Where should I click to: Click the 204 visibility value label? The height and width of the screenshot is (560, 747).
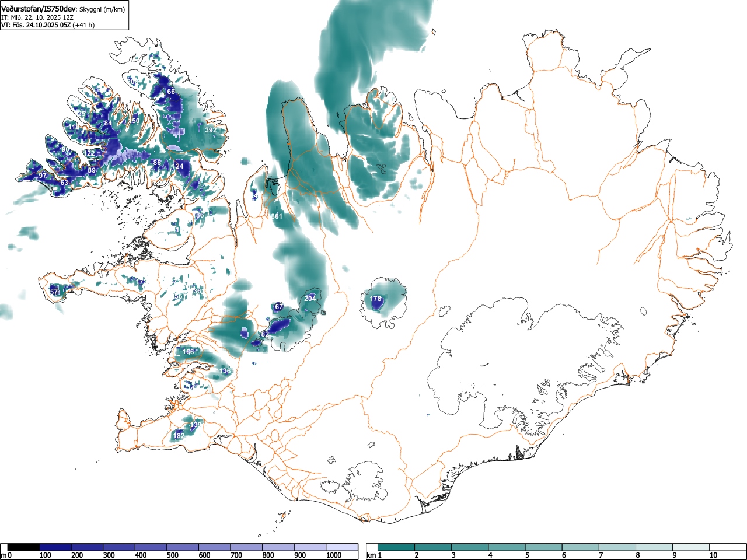coord(310,298)
